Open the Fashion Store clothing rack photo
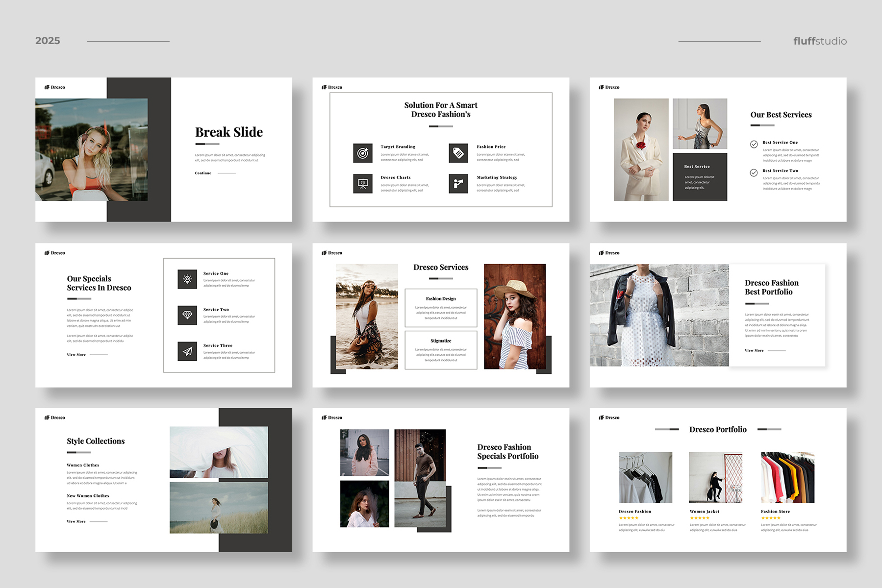Viewport: 882px width, 588px height. tap(787, 477)
